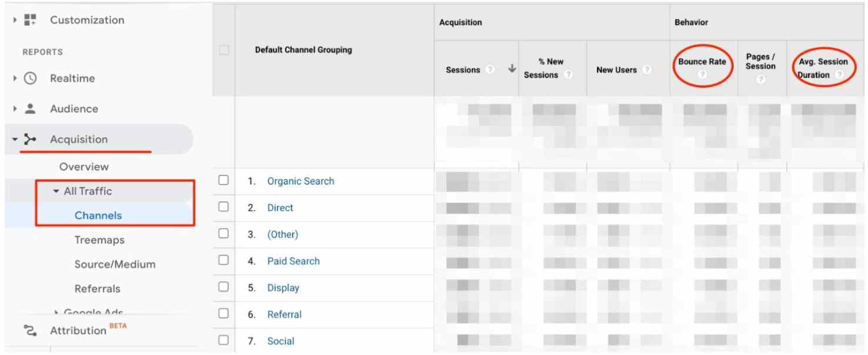868x355 pixels.
Task: Tick the checkbox for Paid Search row
Action: pyautogui.click(x=223, y=260)
